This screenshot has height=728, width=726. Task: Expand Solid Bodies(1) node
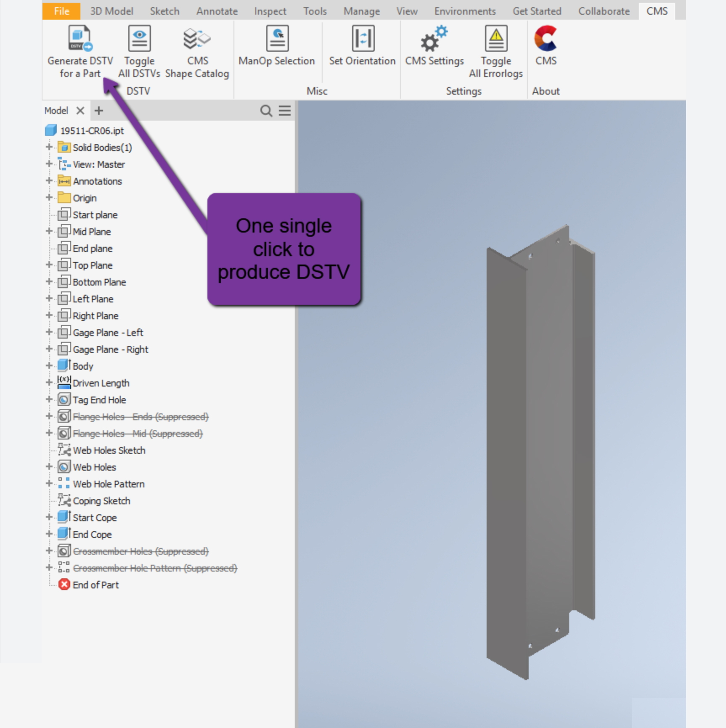point(49,147)
